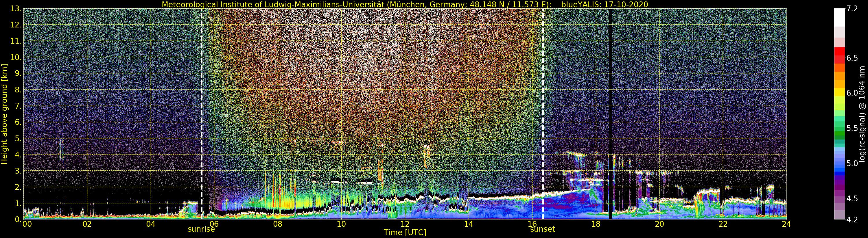Click the height tick label '9.'
Viewport: 868px width, 238px height.
click(18, 73)
